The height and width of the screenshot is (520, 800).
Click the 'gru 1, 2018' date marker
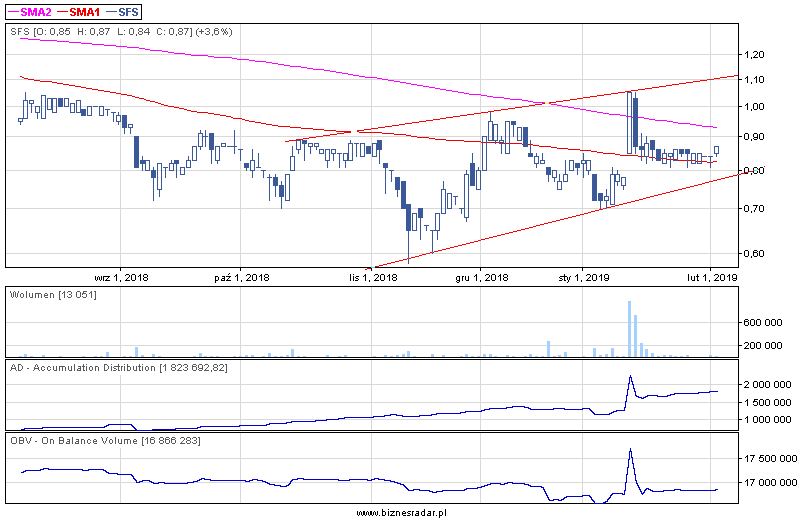pos(481,277)
